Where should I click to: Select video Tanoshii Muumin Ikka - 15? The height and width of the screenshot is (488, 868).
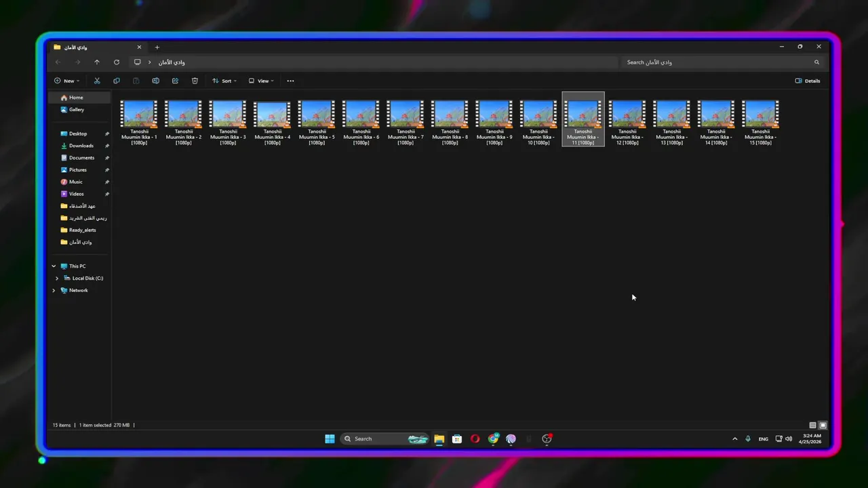click(x=761, y=121)
